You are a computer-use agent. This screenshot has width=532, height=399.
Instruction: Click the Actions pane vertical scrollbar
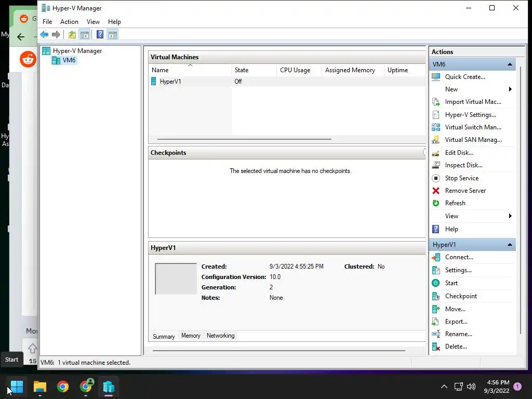(x=521, y=200)
